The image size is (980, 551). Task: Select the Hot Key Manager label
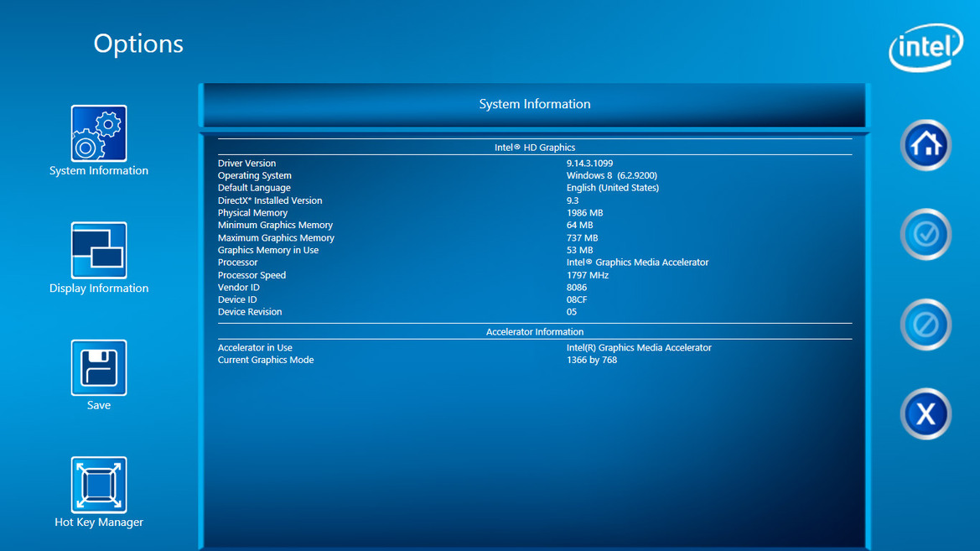pyautogui.click(x=99, y=522)
